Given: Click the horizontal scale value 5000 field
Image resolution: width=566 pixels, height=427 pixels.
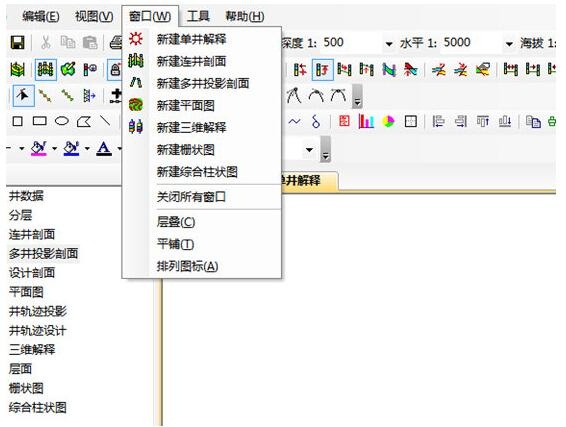Looking at the screenshot, I should point(472,43).
